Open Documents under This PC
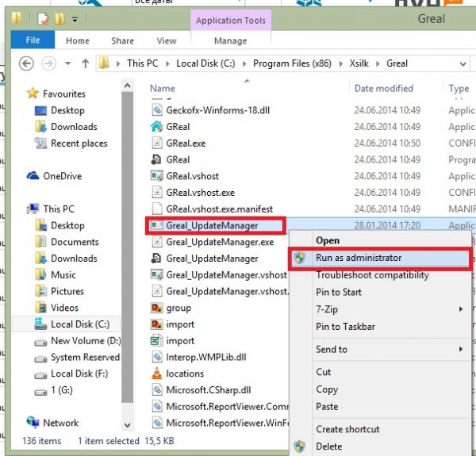 tap(75, 242)
